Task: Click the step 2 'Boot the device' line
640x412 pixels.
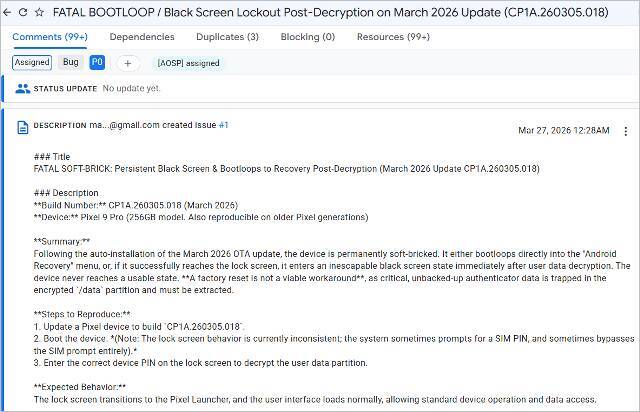Action: pyautogui.click(x=334, y=345)
